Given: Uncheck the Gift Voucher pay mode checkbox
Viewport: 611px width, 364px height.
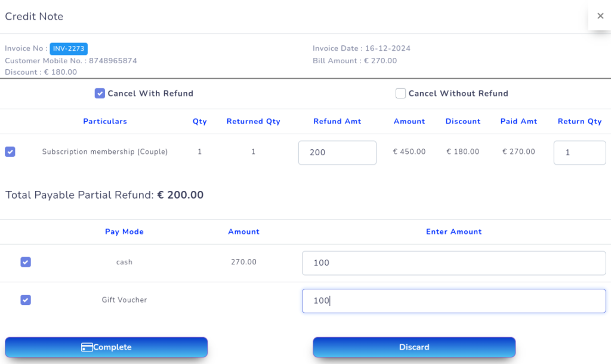Looking at the screenshot, I should 26,300.
